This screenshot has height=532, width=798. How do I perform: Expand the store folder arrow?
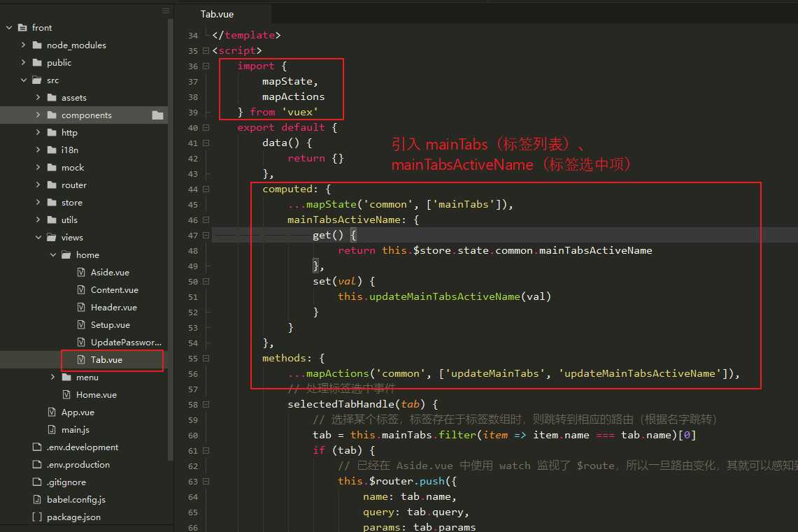(38, 202)
